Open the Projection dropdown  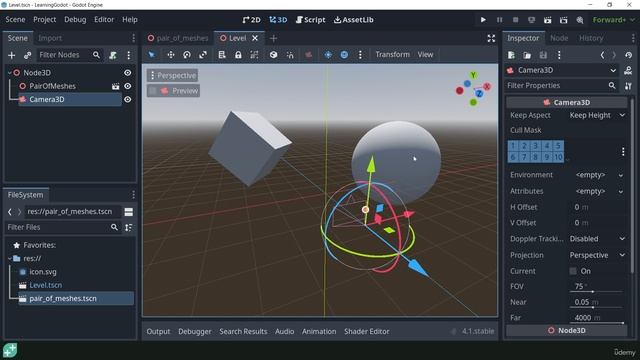[597, 256]
